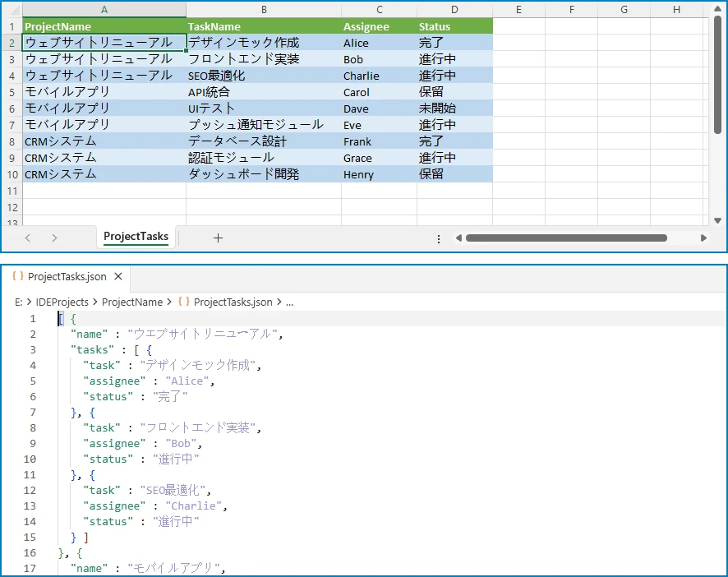Select column D header

[x=454, y=10]
